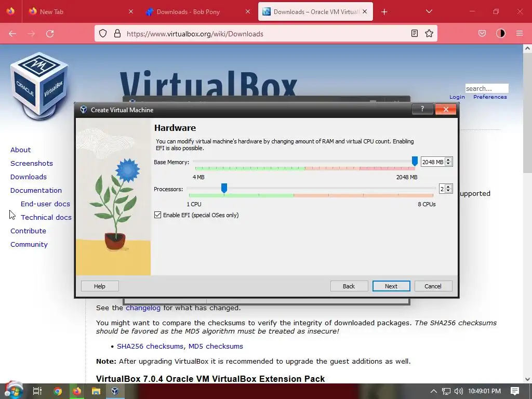Open the Downloads sidebar link

pyautogui.click(x=29, y=177)
